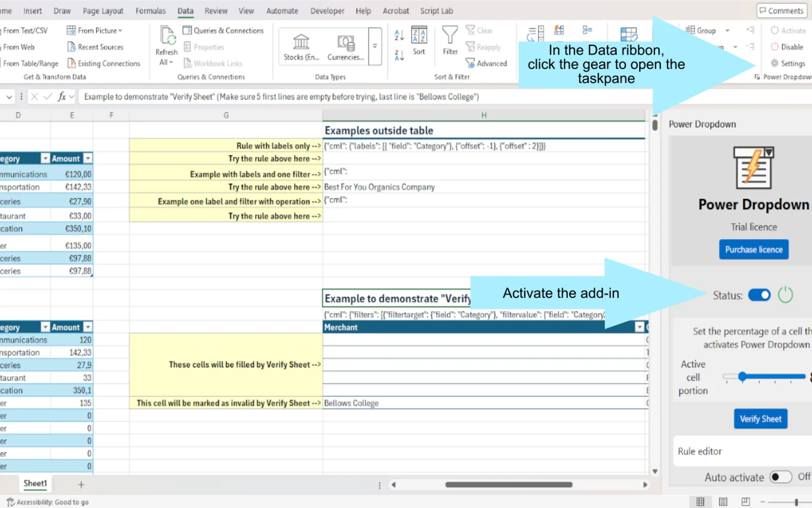Open lower table Amount filter dropdown
812x508 pixels.
[x=88, y=327]
